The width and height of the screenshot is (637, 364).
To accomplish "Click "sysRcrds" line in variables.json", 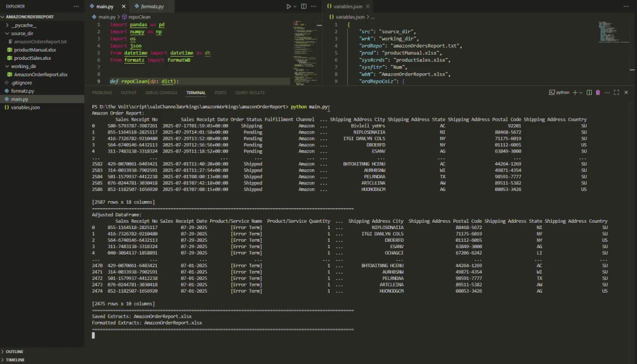I will (x=404, y=60).
